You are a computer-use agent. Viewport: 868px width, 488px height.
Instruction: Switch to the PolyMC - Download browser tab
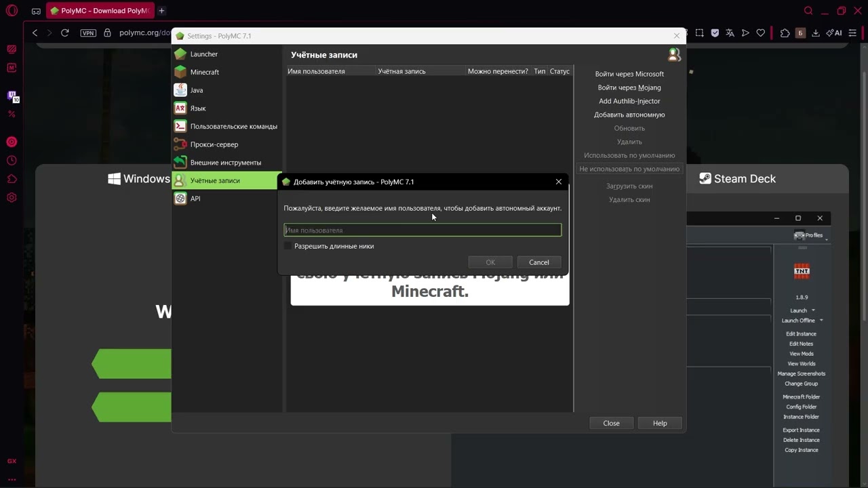pos(100,11)
